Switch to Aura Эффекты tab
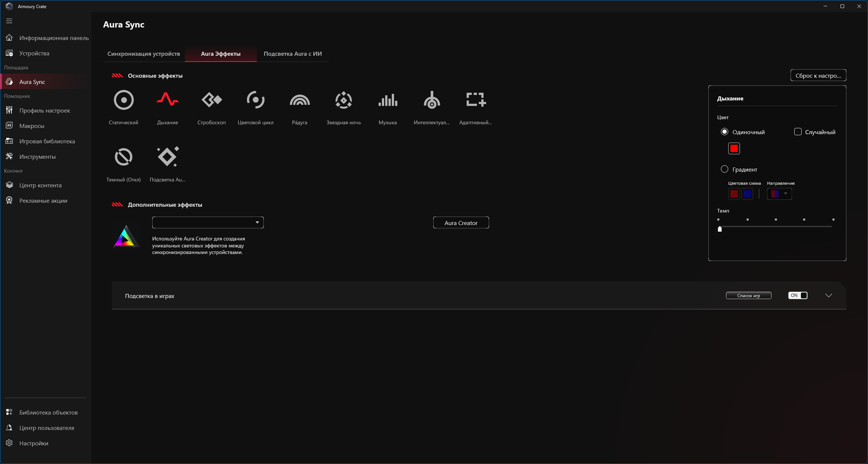The height and width of the screenshot is (464, 868). (x=221, y=54)
